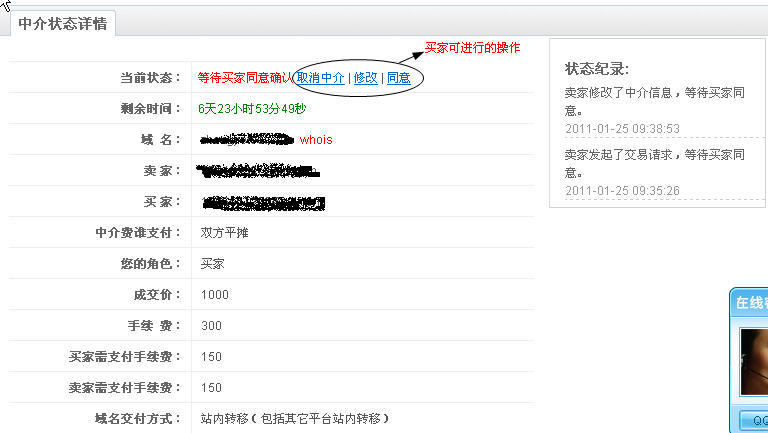This screenshot has height=433, width=768.
Task: Click the timestamp 2011-01-25 09:38:53
Action: click(x=623, y=129)
